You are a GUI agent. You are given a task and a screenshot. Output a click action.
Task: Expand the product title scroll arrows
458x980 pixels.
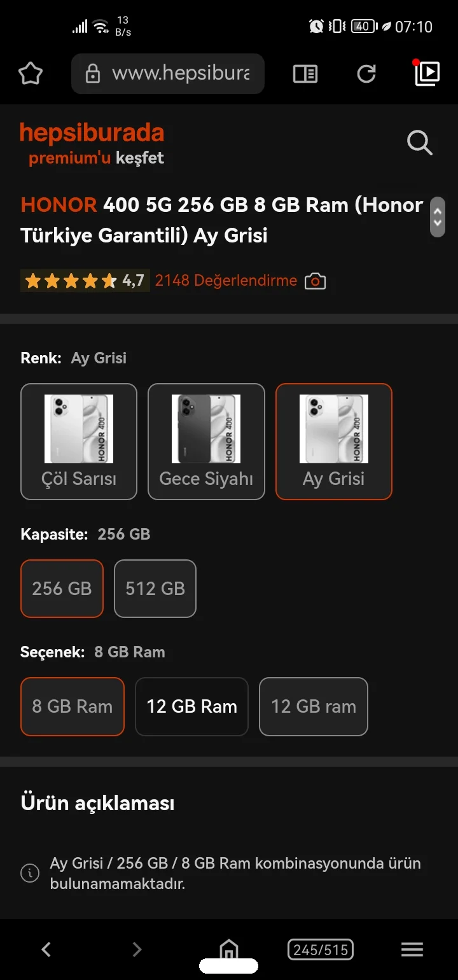[x=437, y=217]
